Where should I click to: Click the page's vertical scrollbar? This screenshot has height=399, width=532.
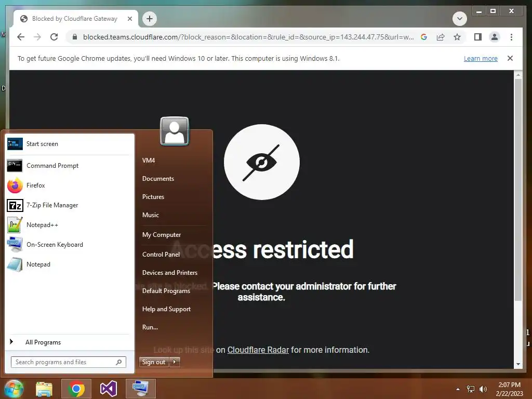[518, 190]
